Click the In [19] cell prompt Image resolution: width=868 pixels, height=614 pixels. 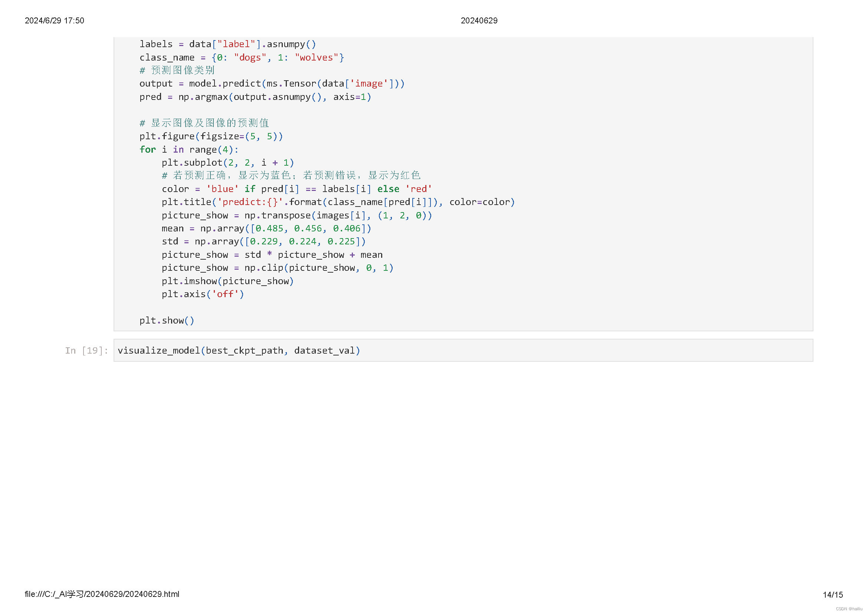click(x=86, y=351)
